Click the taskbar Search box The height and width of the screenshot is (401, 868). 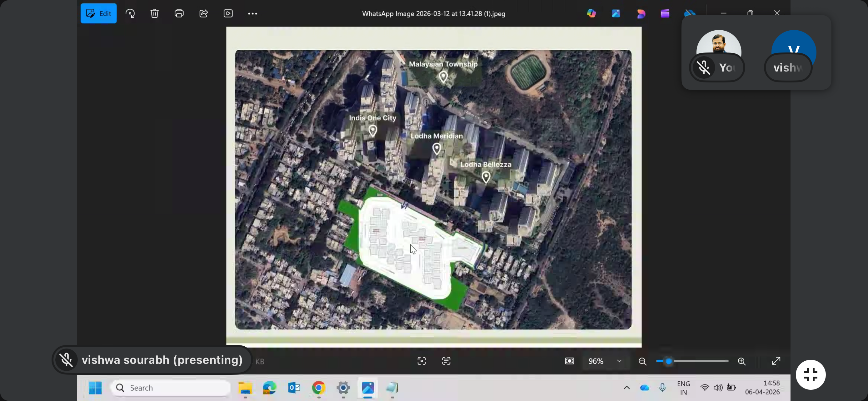[171, 388]
